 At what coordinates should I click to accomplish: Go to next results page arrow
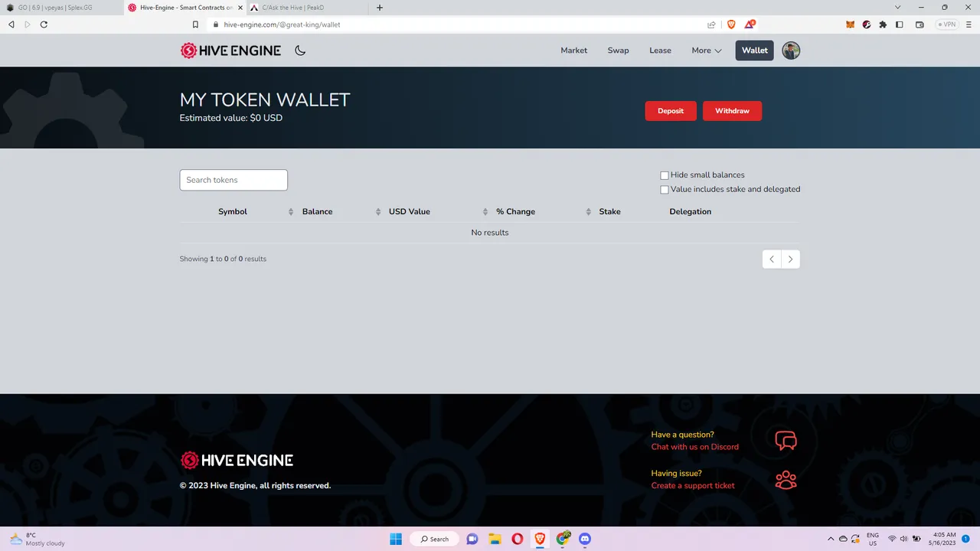[x=791, y=259]
